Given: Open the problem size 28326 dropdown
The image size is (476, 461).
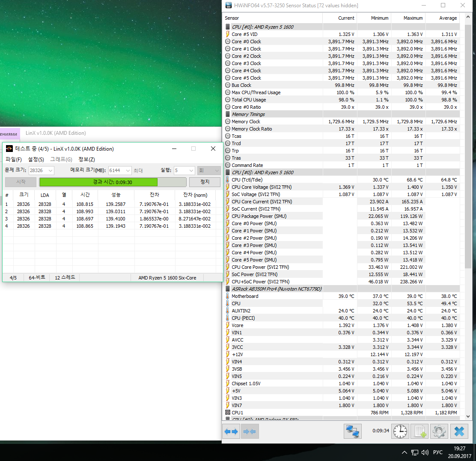Looking at the screenshot, I should (x=42, y=170).
